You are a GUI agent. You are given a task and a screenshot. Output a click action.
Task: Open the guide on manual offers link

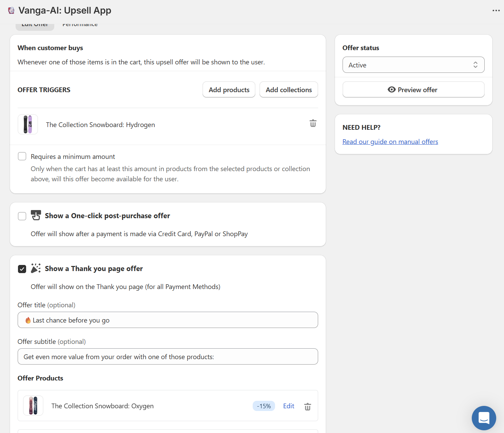tap(390, 142)
